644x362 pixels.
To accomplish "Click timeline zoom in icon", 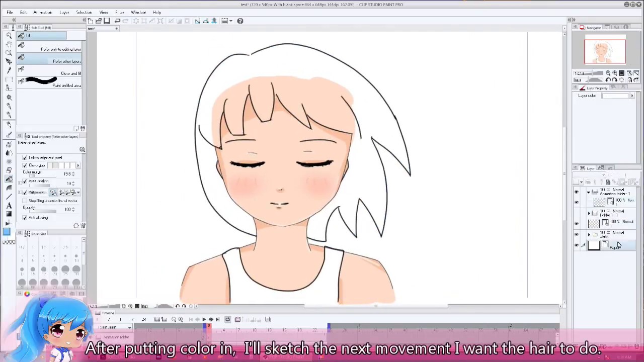I will point(181,319).
